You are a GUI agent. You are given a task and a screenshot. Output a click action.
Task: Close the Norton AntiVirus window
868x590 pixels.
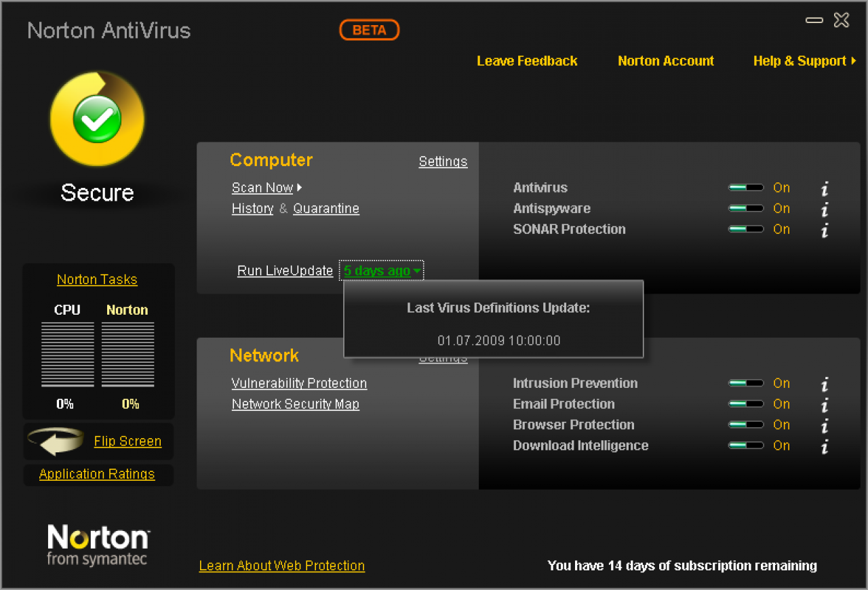[x=842, y=20]
